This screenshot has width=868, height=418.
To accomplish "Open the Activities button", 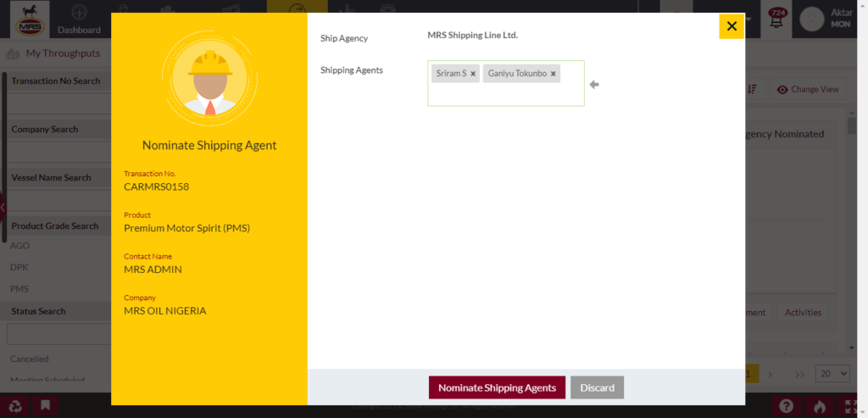I will click(x=803, y=312).
